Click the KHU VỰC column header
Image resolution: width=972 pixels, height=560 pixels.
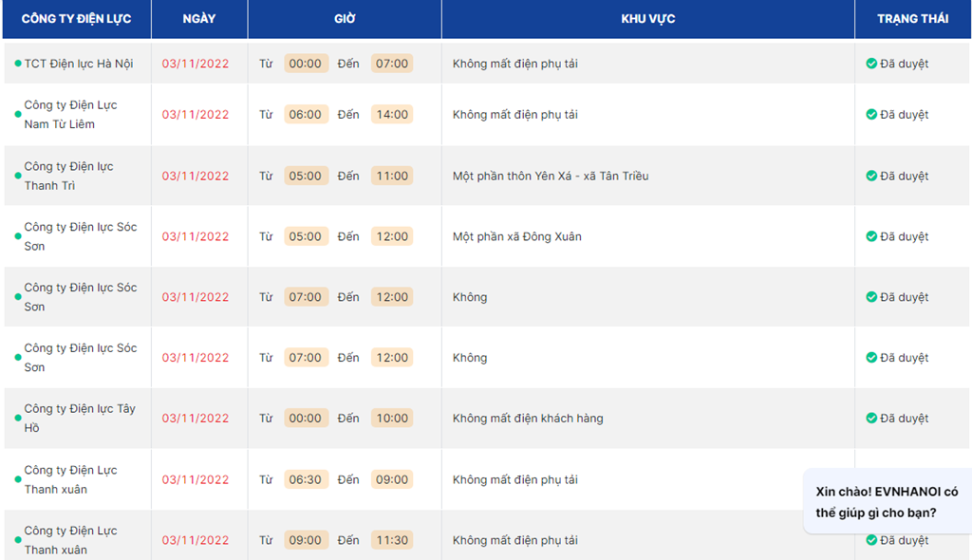coord(647,19)
